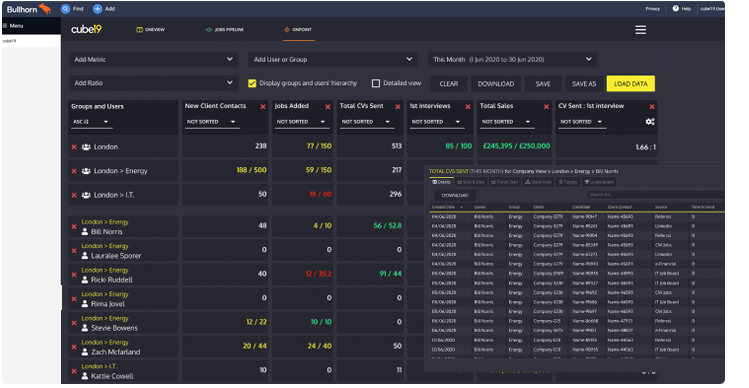The height and width of the screenshot is (388, 749).
Task: Open the Find search icon
Action: click(x=65, y=9)
